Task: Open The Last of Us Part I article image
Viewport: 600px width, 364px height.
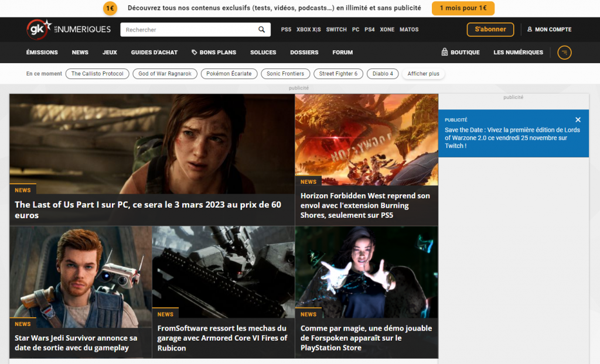Action: point(152,144)
